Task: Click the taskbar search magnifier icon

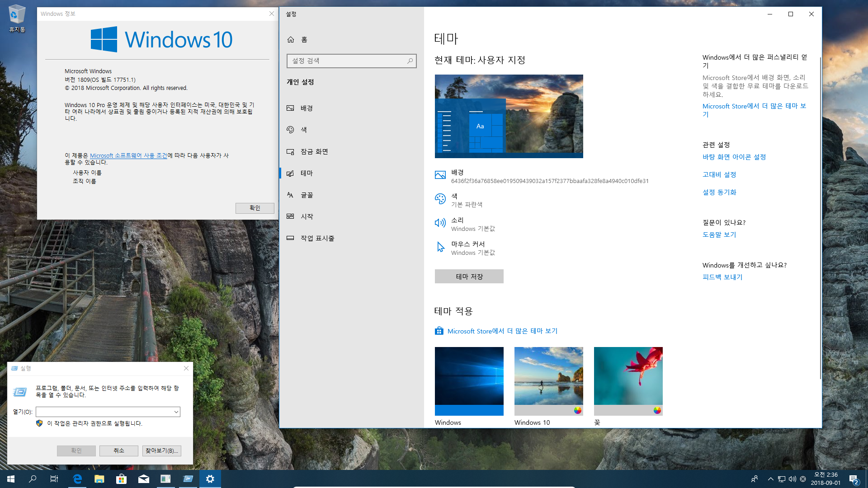Action: pyautogui.click(x=33, y=479)
